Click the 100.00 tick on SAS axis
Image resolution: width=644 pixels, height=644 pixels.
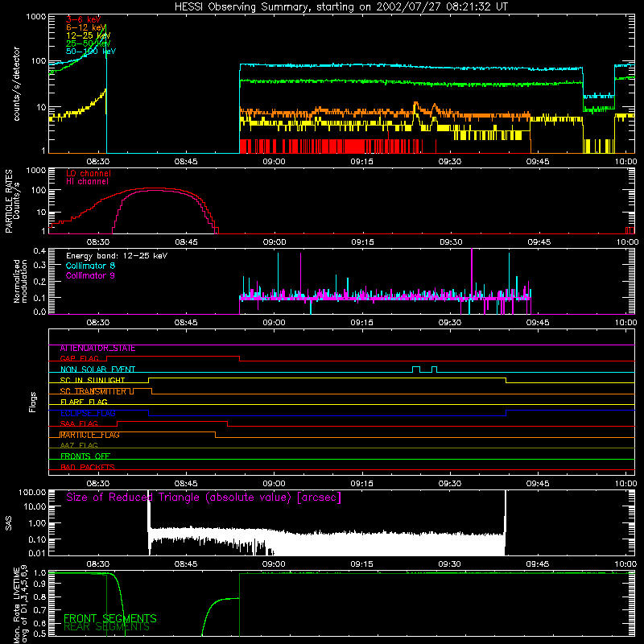tap(32, 493)
